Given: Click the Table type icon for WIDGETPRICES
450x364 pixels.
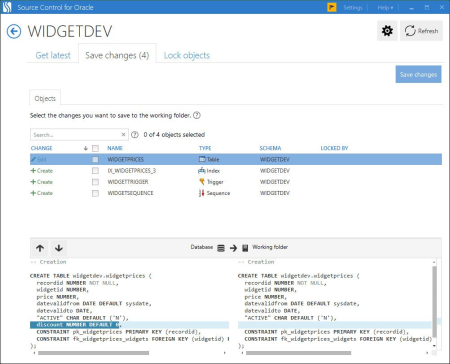Looking at the screenshot, I should click(202, 159).
